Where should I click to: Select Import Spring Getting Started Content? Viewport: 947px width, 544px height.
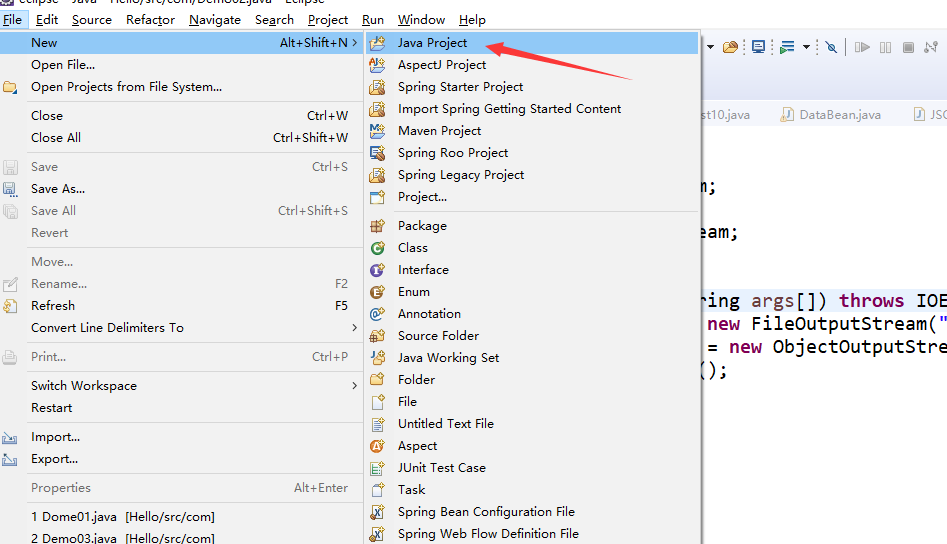click(x=532, y=109)
